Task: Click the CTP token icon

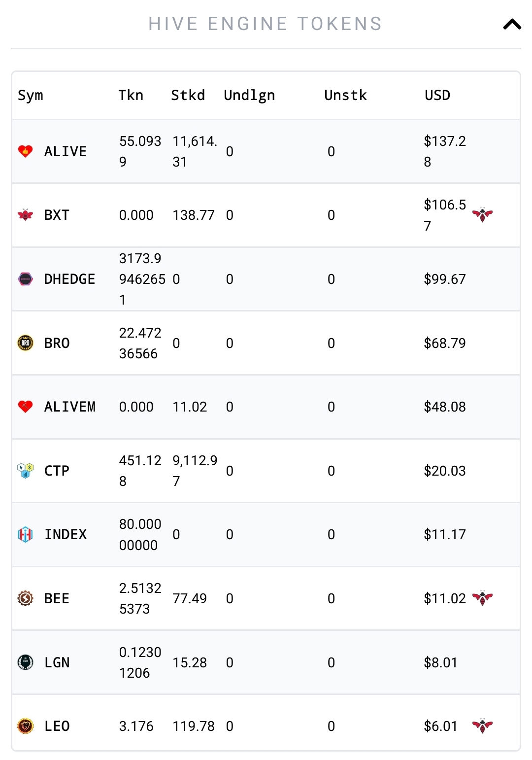Action: (25, 471)
